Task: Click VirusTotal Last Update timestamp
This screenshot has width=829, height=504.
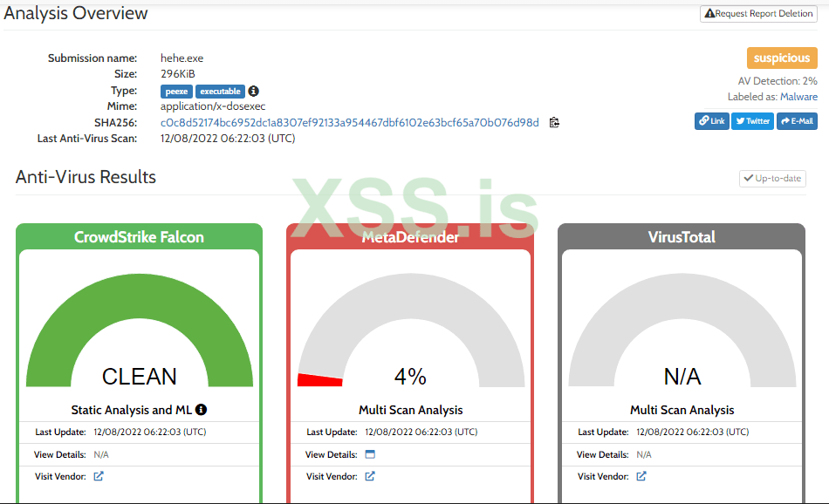Action: (693, 432)
